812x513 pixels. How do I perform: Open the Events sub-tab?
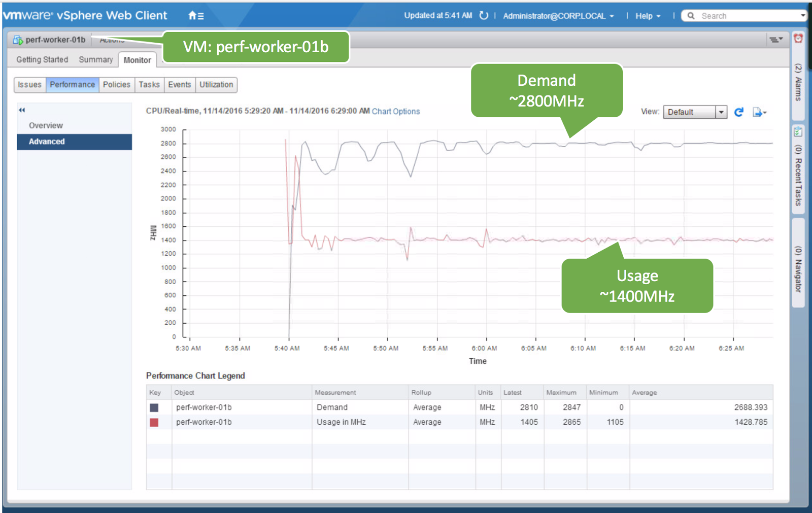(x=180, y=85)
